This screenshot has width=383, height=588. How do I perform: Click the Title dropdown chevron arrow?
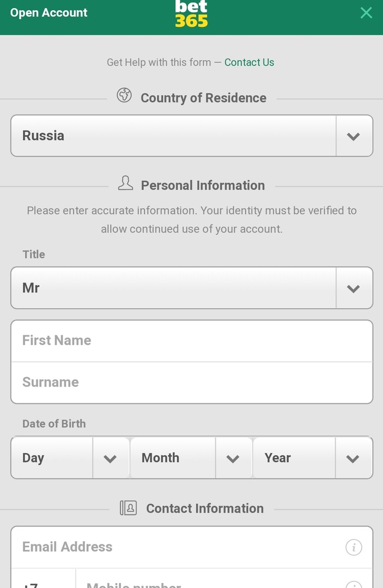coord(354,289)
